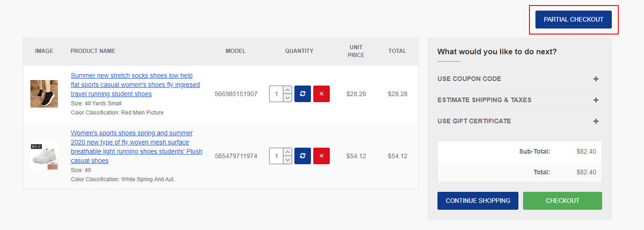The width and height of the screenshot is (644, 230).
Task: Click plus icon beside Use Coupon Code
Action: coord(596,79)
